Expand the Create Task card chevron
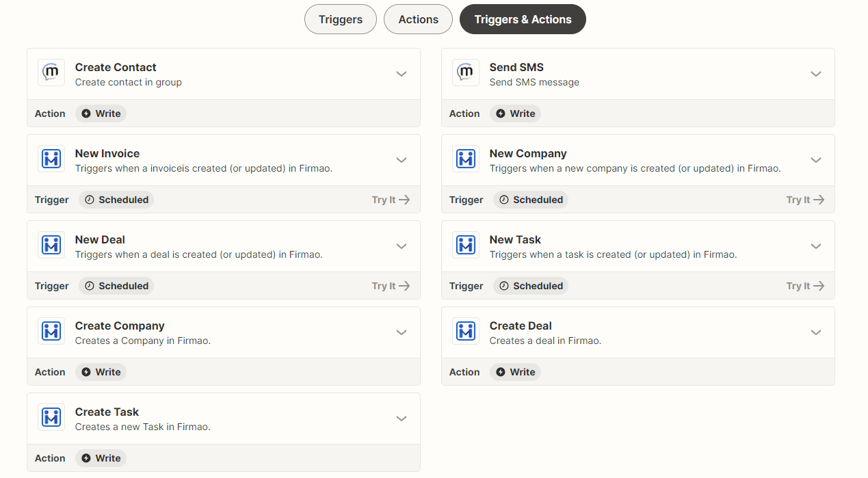The height and width of the screenshot is (478, 868). pyautogui.click(x=402, y=419)
